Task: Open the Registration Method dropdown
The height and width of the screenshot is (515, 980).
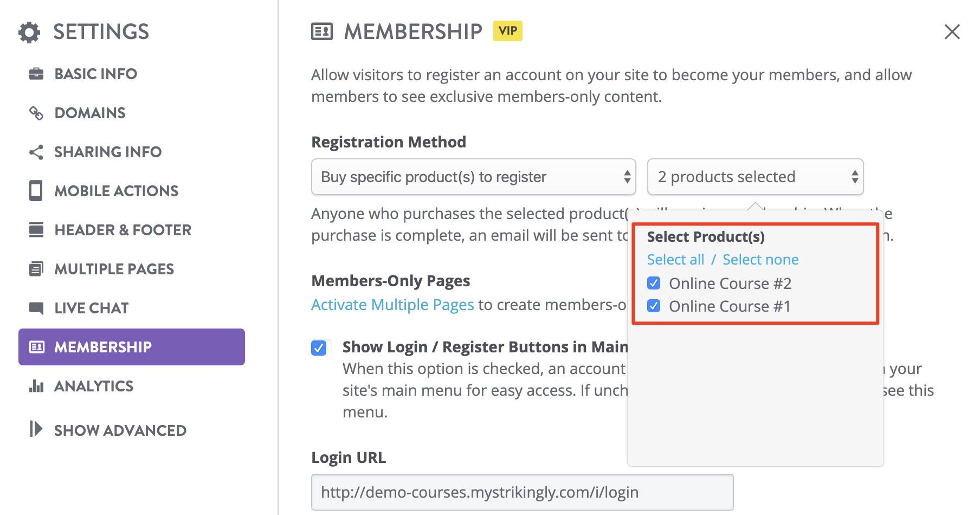Action: click(473, 177)
